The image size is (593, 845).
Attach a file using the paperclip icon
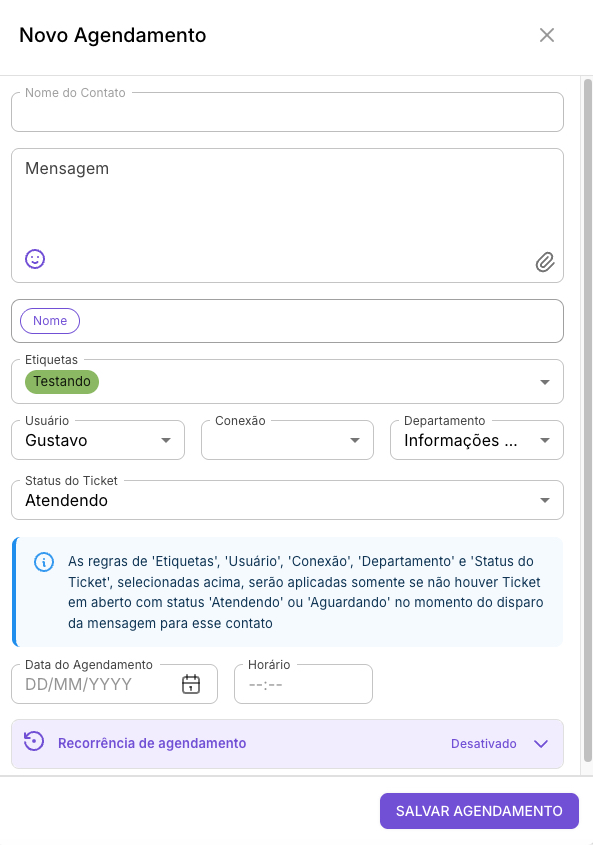click(x=546, y=262)
